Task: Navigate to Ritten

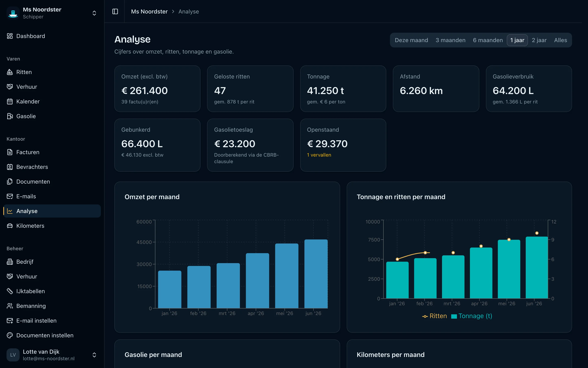Action: [x=52, y=72]
